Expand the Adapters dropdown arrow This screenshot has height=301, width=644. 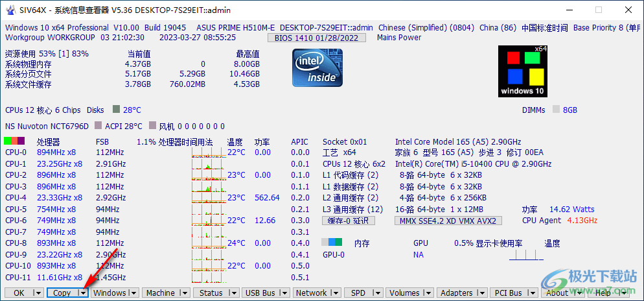pyautogui.click(x=481, y=293)
